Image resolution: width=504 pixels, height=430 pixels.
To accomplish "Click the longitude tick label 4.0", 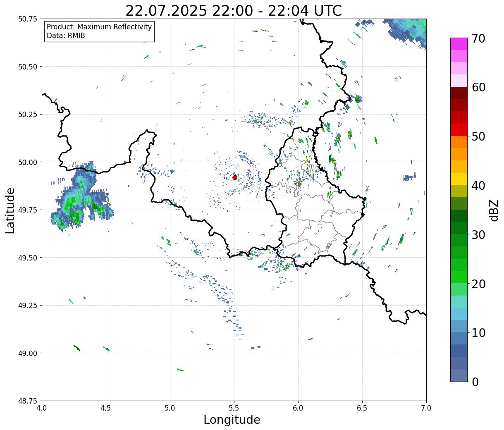I will click(x=42, y=408).
